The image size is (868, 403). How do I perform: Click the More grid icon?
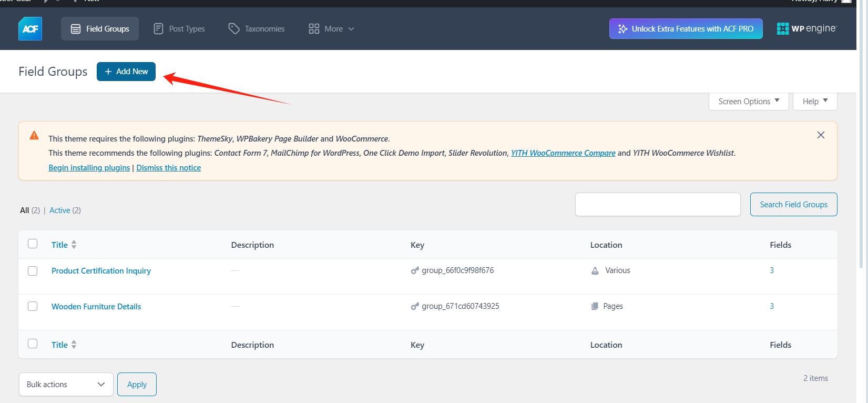coord(314,29)
